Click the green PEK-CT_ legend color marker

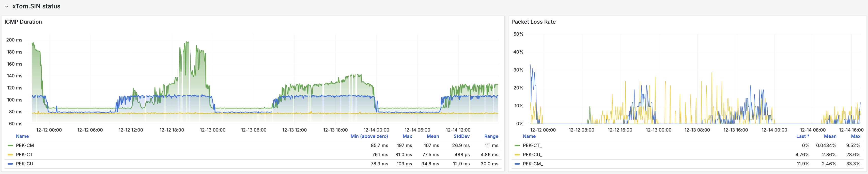click(517, 146)
